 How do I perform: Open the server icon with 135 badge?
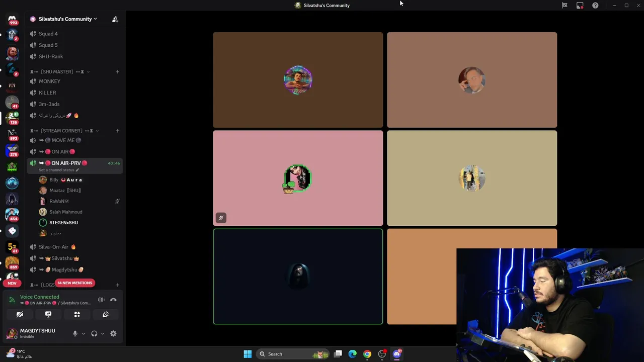[12, 118]
